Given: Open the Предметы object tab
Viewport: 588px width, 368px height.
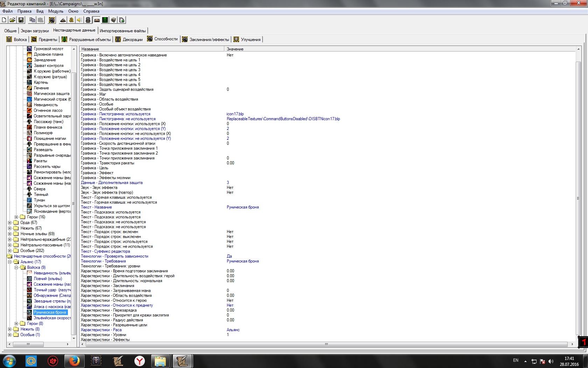Looking at the screenshot, I should (x=44, y=40).
